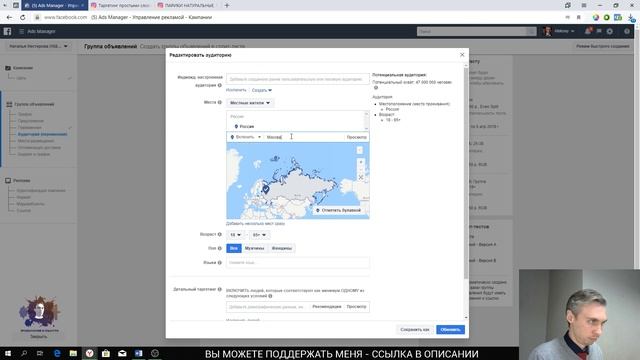This screenshot has width=640, height=360.
Task: Open a new browser tab
Action: point(227,5)
